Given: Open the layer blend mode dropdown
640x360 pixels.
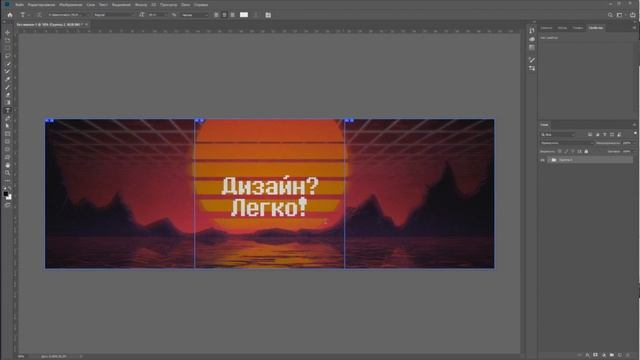Looking at the screenshot, I should (x=566, y=143).
